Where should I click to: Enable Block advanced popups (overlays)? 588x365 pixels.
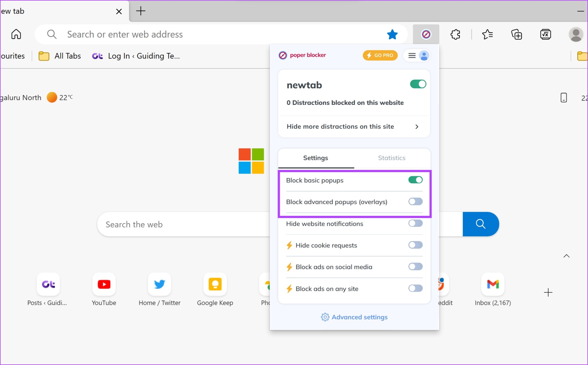pyautogui.click(x=415, y=202)
